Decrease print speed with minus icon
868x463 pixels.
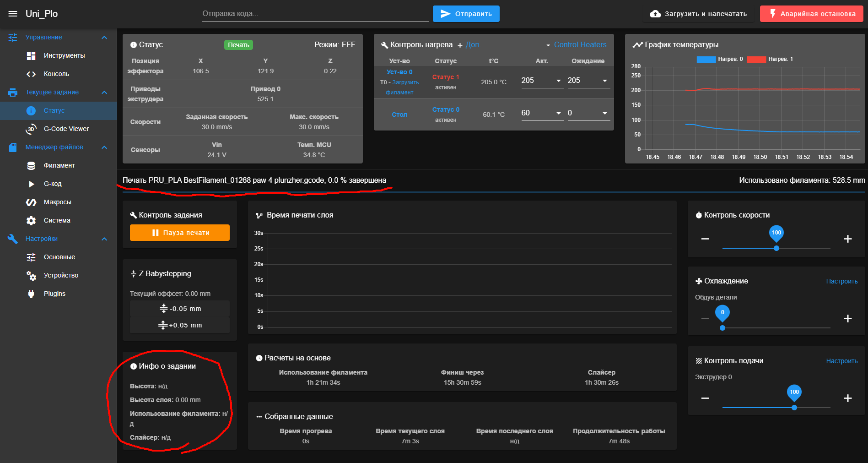[x=705, y=239]
